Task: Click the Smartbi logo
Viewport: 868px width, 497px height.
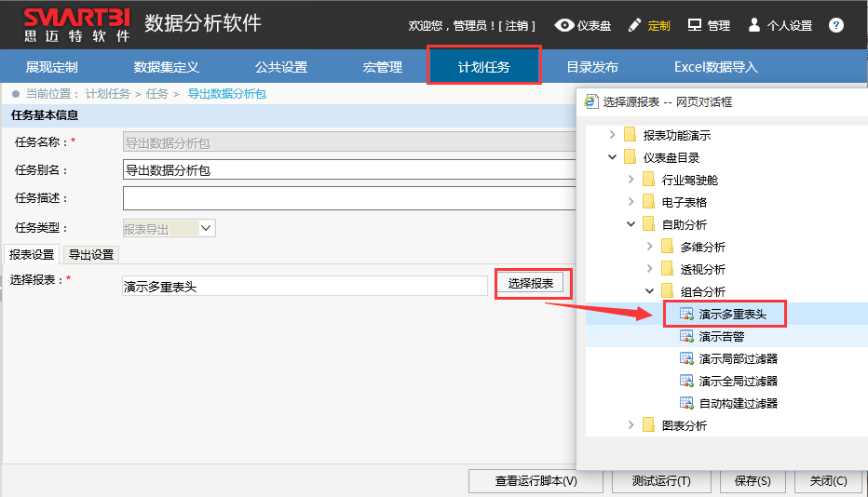Action: point(77,25)
